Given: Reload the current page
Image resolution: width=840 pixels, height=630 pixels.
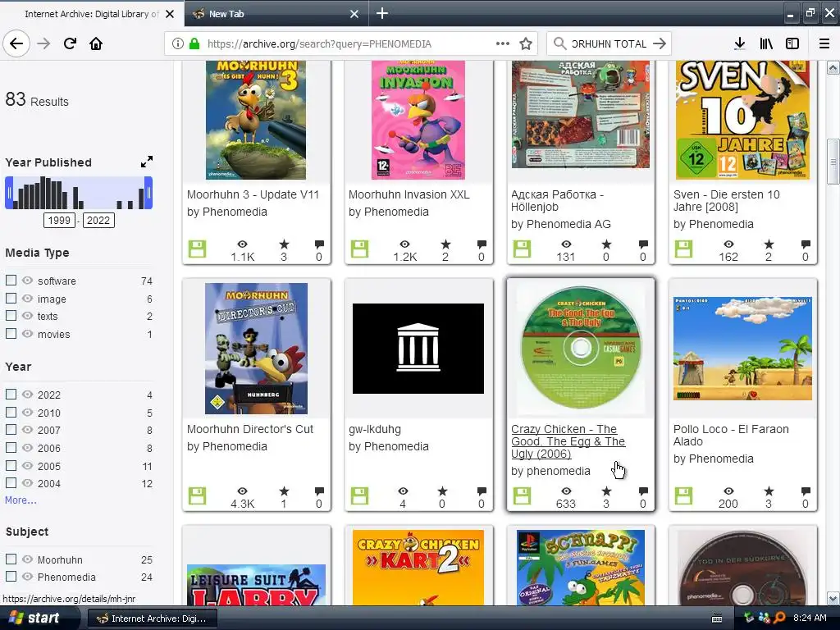Looking at the screenshot, I should (70, 43).
